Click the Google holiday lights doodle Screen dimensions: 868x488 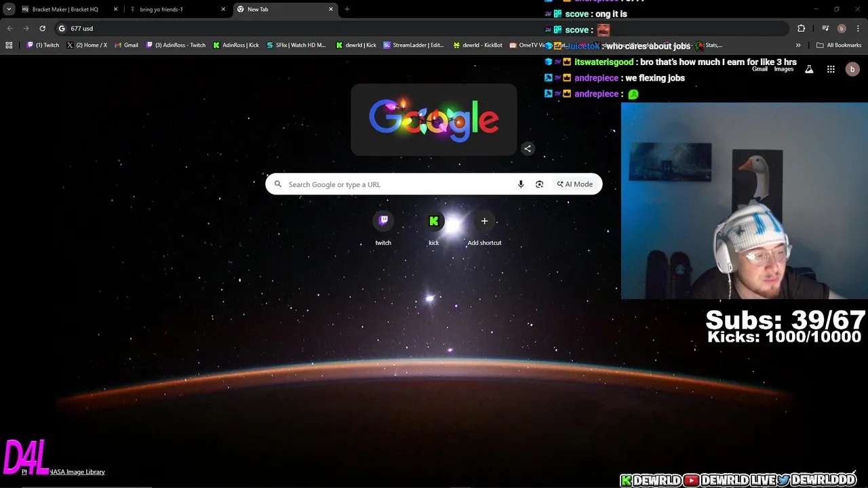click(434, 120)
